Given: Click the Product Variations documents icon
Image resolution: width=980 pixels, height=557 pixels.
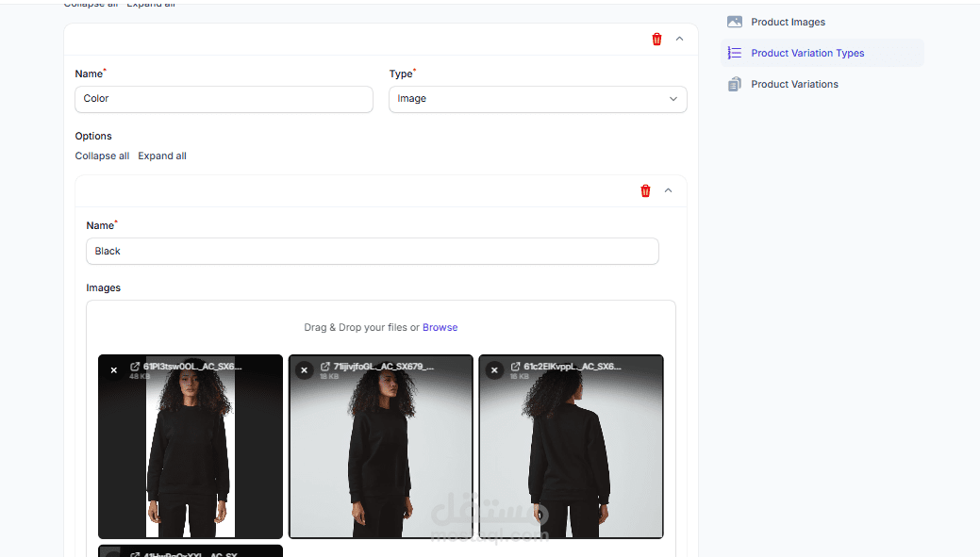Looking at the screenshot, I should point(735,84).
